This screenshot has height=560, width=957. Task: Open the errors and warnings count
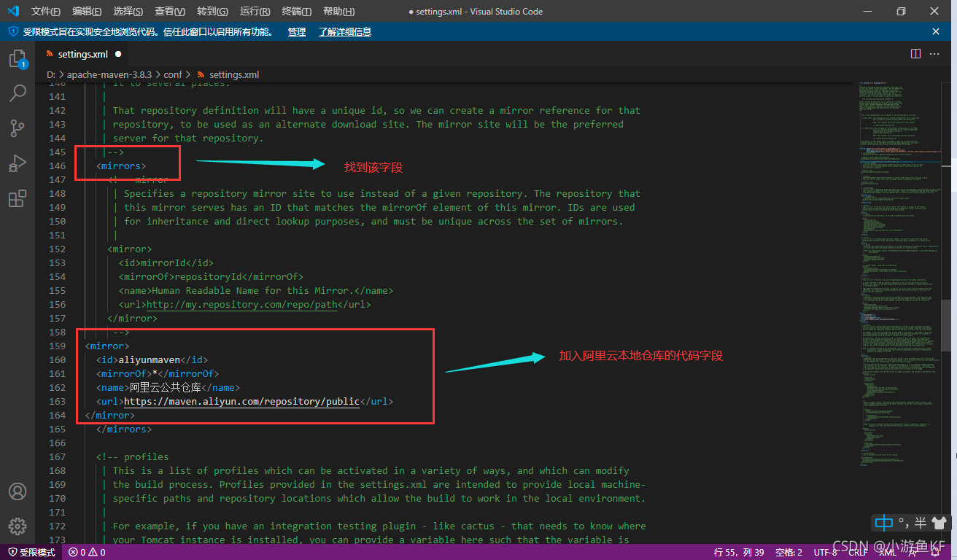tap(87, 552)
